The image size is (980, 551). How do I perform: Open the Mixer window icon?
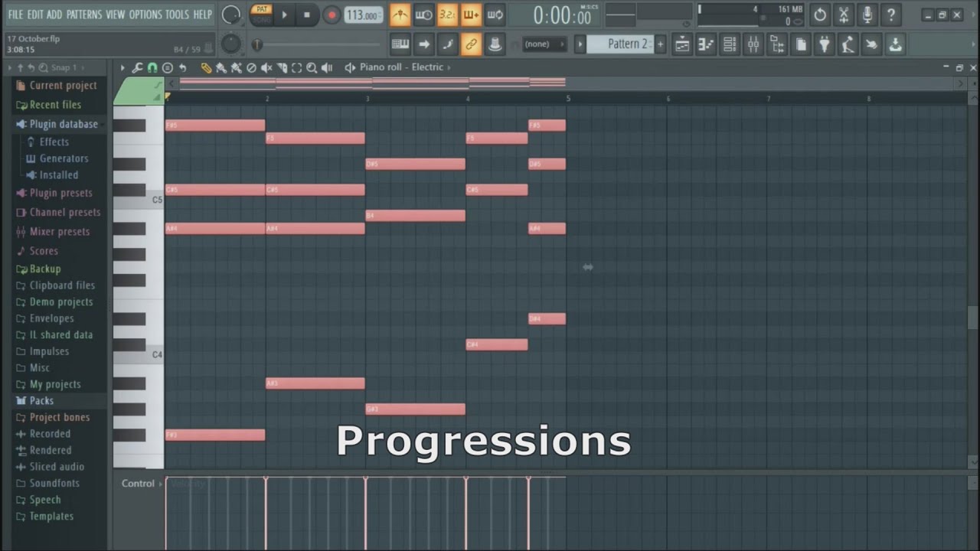753,44
